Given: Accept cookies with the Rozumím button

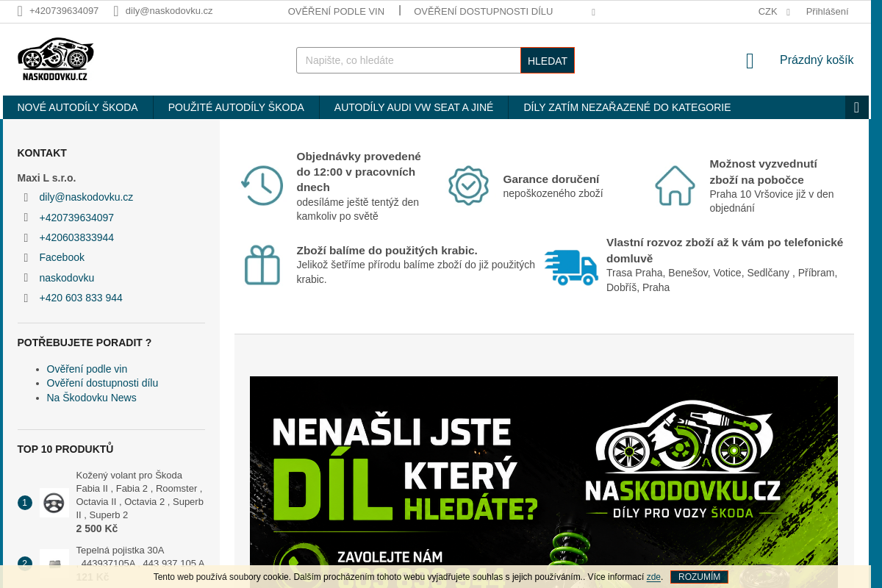Looking at the screenshot, I should coord(699,577).
